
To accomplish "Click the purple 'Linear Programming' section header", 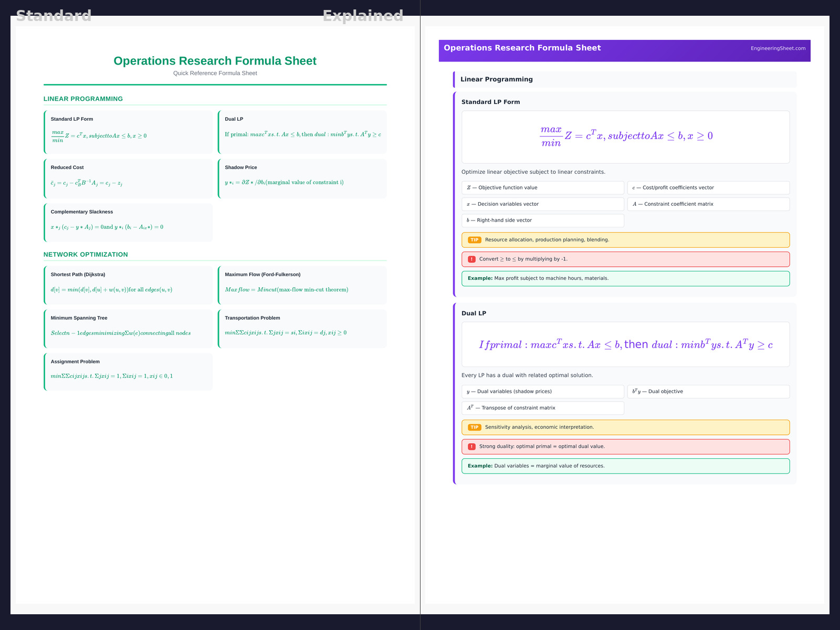I will [625, 79].
